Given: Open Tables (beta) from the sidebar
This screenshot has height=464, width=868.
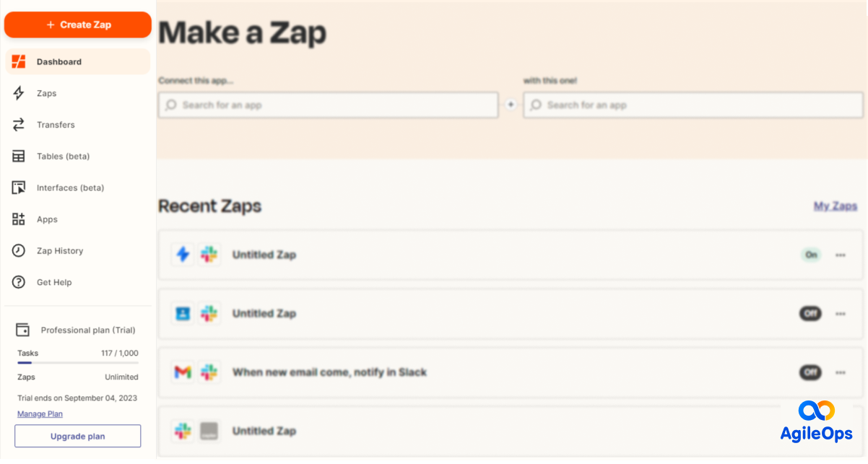Looking at the screenshot, I should pos(63,156).
